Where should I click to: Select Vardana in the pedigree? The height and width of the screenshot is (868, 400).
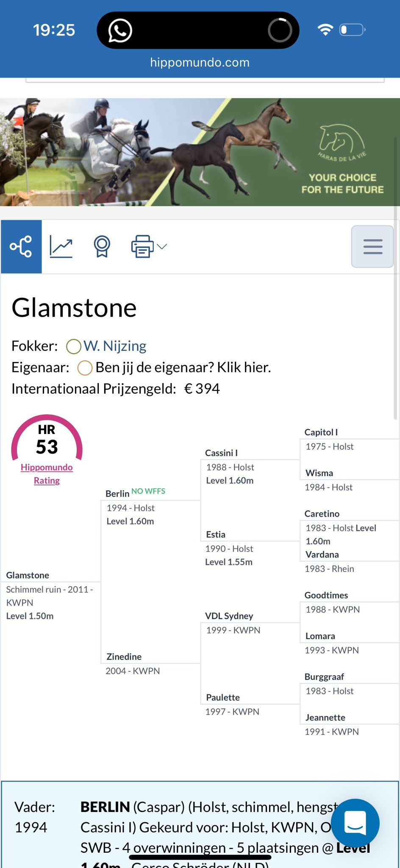[322, 554]
